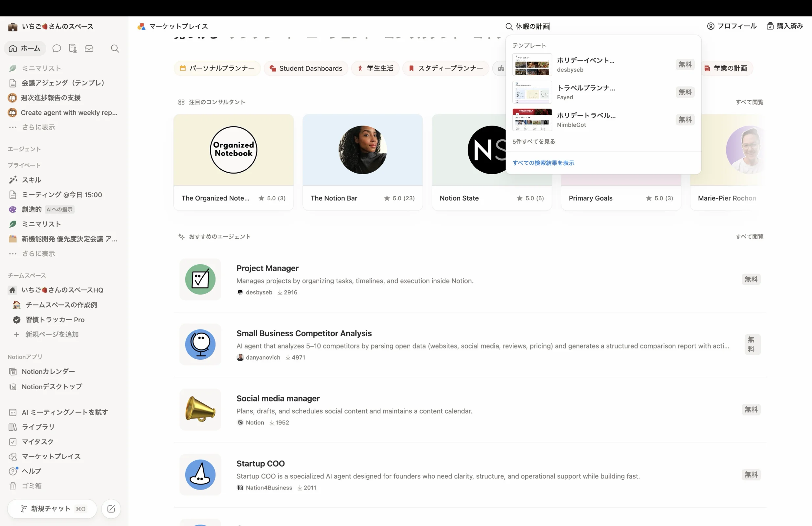
Task: Open Startup COO agent icon
Action: (x=200, y=475)
